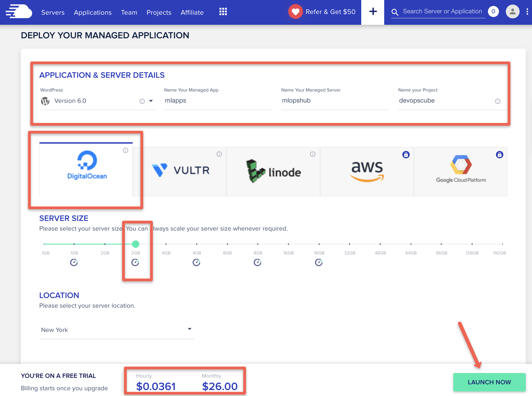Click the plus icon to add new server
Viewport: 532px width, 396px height.
(373, 11)
